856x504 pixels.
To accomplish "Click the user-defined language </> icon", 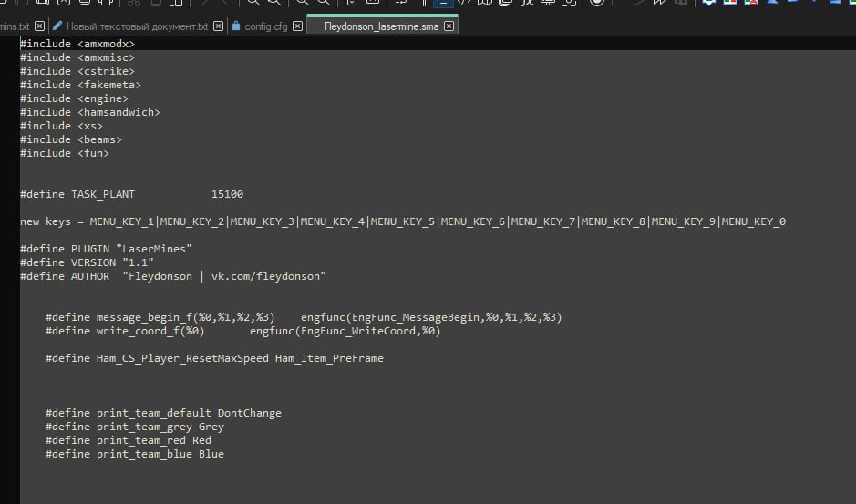I will [x=463, y=2].
